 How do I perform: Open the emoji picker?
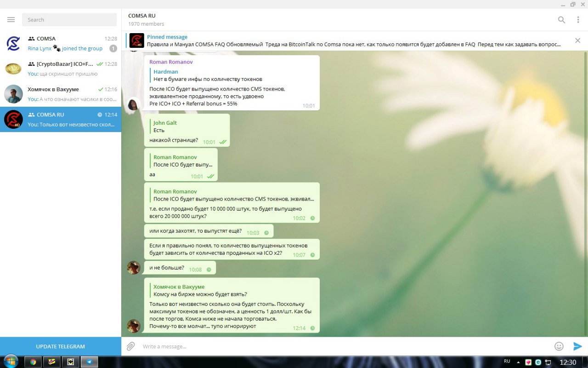click(559, 346)
